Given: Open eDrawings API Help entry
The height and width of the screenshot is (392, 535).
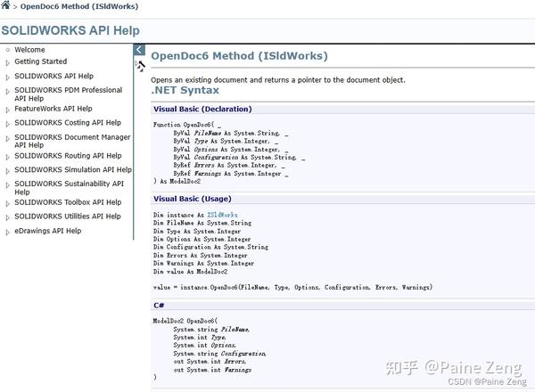Looking at the screenshot, I should [48, 231].
